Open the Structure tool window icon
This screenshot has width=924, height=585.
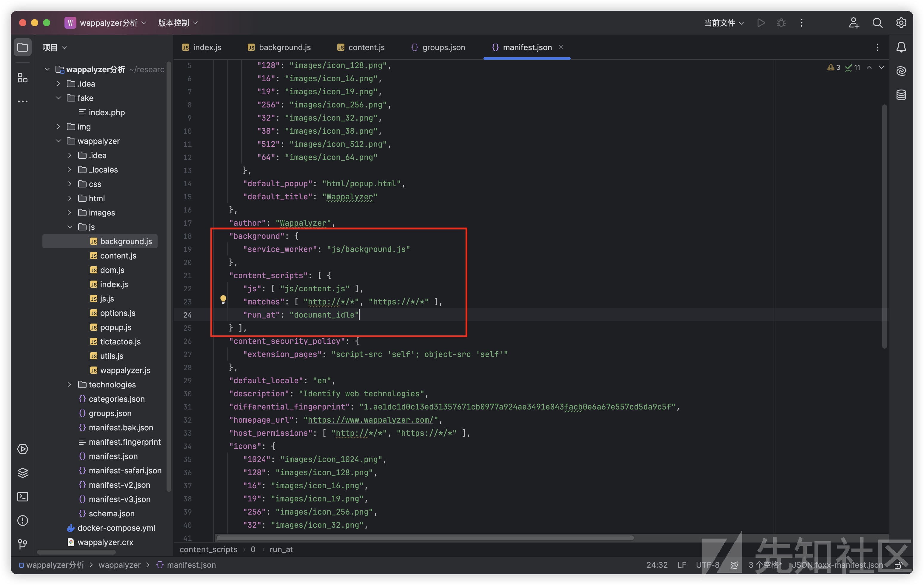tap(23, 78)
